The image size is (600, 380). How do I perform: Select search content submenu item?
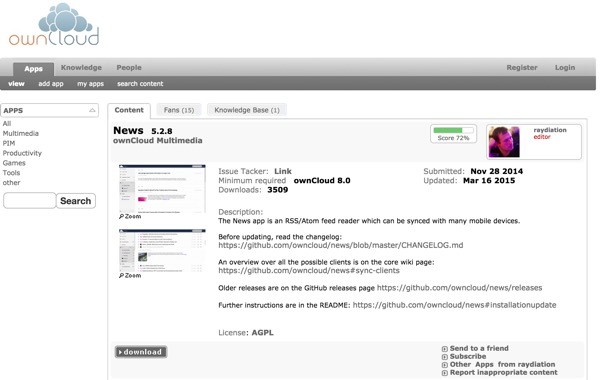[140, 83]
